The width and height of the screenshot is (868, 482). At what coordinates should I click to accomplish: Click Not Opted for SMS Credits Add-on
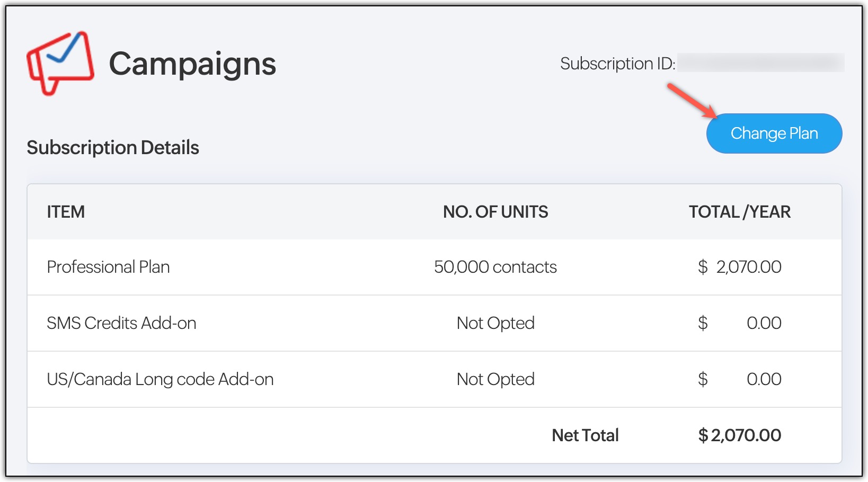[x=495, y=323]
